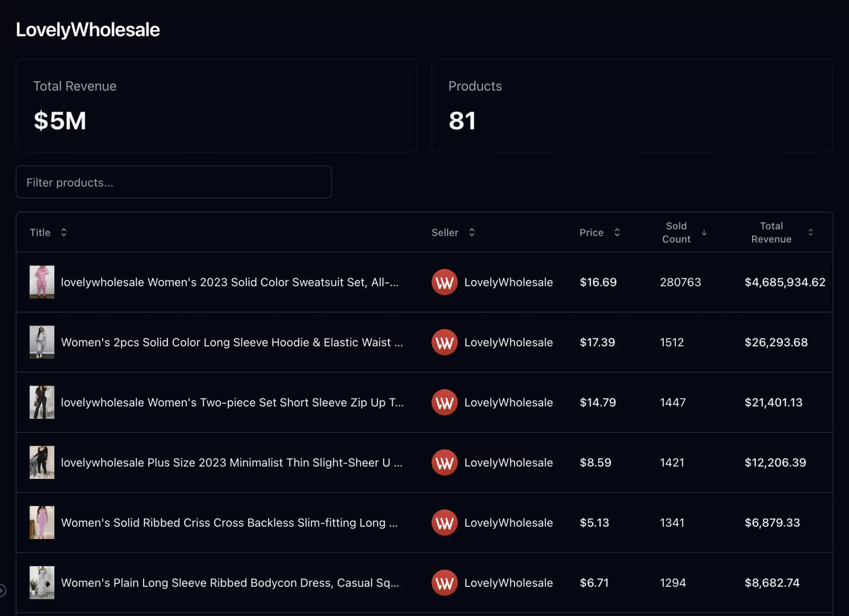Click the Total Revenue $5M summary card

217,105
